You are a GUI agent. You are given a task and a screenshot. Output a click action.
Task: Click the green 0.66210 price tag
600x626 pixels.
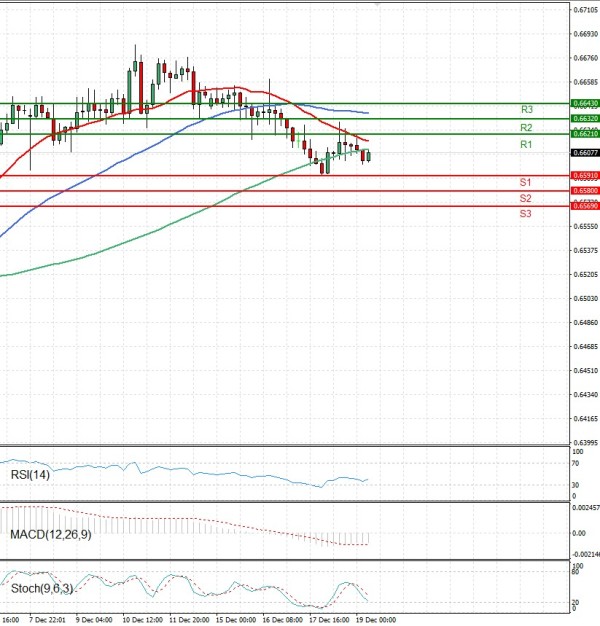[585, 134]
